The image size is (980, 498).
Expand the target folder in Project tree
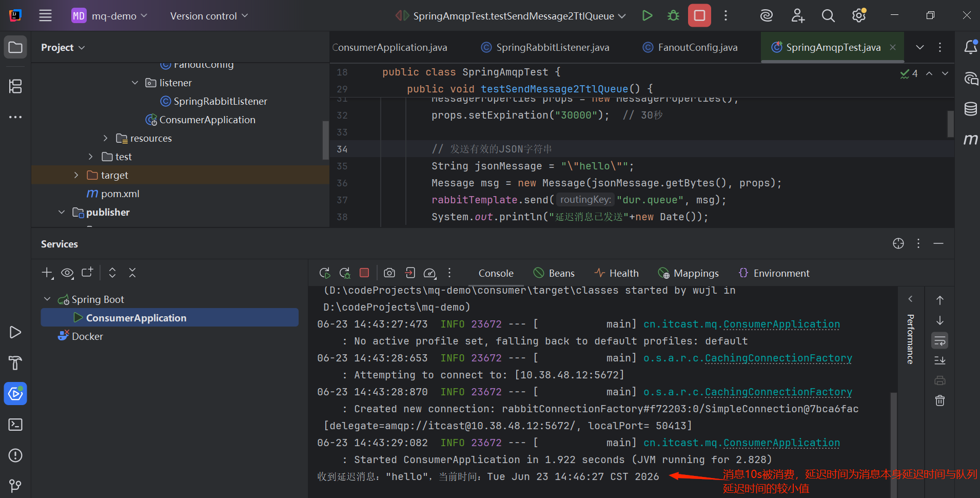(x=76, y=175)
